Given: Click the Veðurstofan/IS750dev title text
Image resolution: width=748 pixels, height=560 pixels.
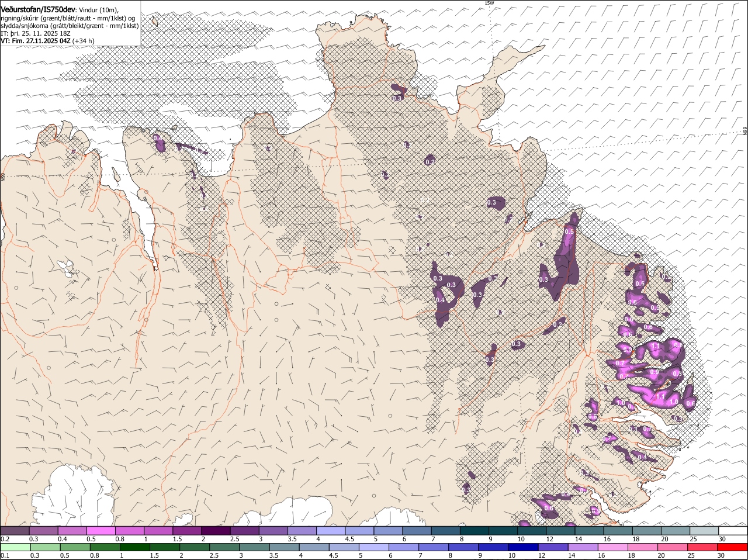Looking at the screenshot, I should (x=38, y=9).
